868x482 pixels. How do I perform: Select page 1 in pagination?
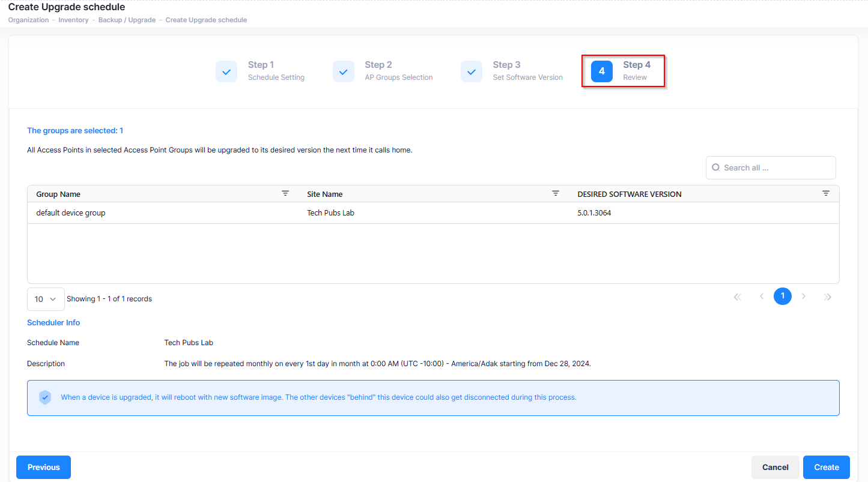pyautogui.click(x=782, y=296)
